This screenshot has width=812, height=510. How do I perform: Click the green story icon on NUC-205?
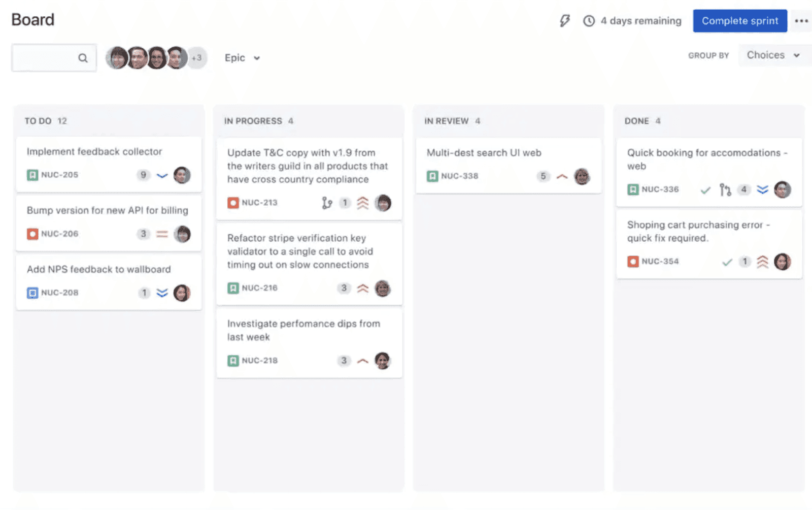point(32,175)
